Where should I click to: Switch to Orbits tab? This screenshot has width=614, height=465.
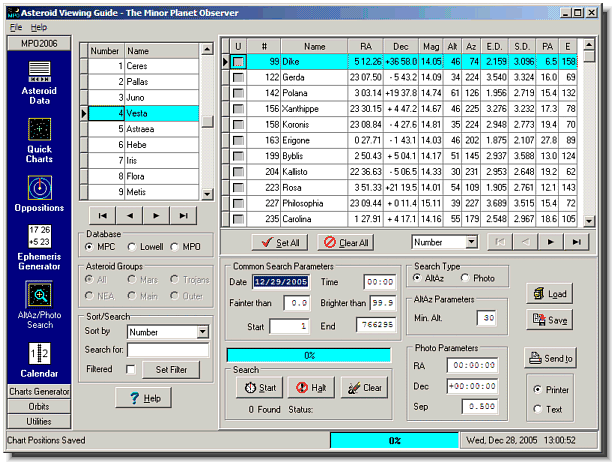point(39,407)
